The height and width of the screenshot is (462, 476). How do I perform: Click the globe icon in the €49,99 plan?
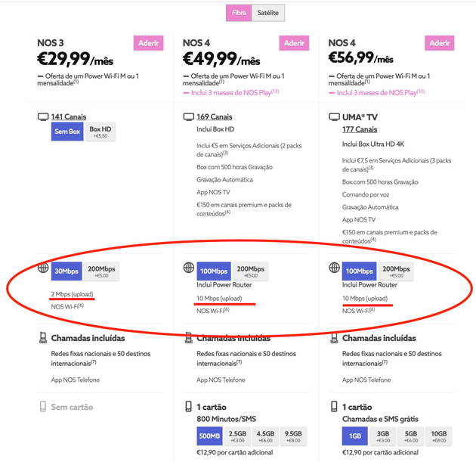[188, 268]
